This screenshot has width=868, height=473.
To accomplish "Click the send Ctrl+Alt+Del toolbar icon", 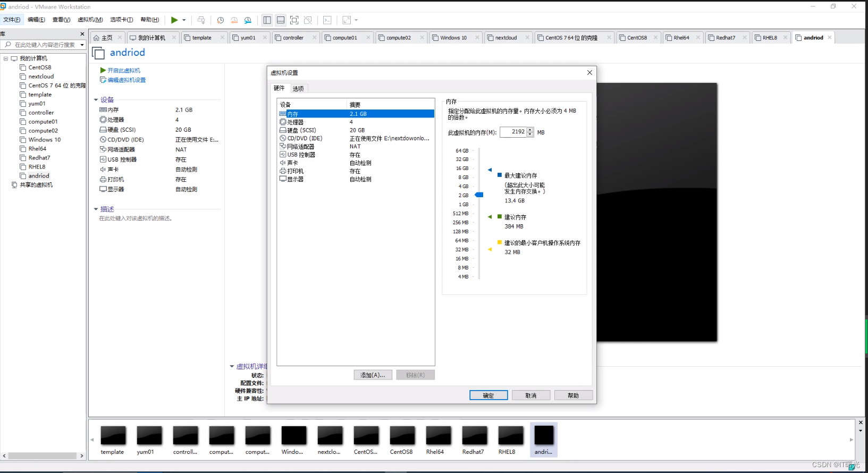I will click(201, 20).
